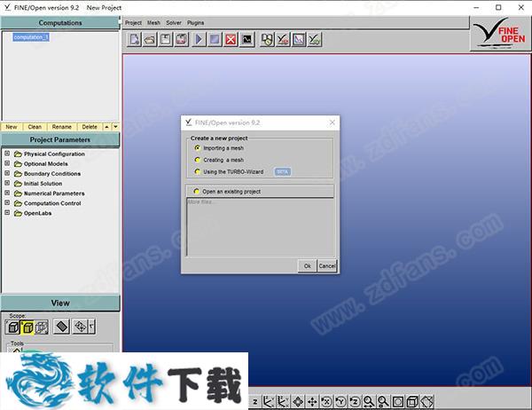Click the rotate about X icon
This screenshot has width=532, height=410.
(326, 402)
